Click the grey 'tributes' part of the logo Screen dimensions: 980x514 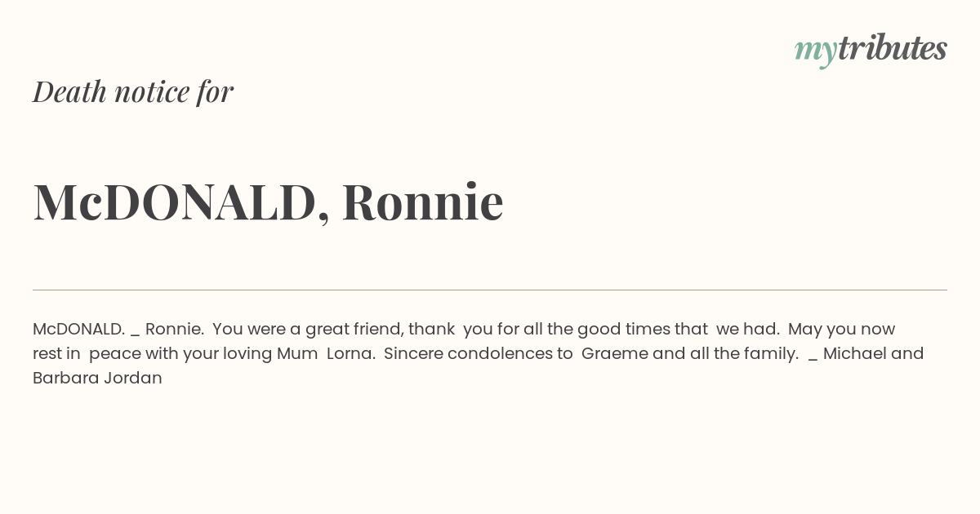pyautogui.click(x=893, y=48)
